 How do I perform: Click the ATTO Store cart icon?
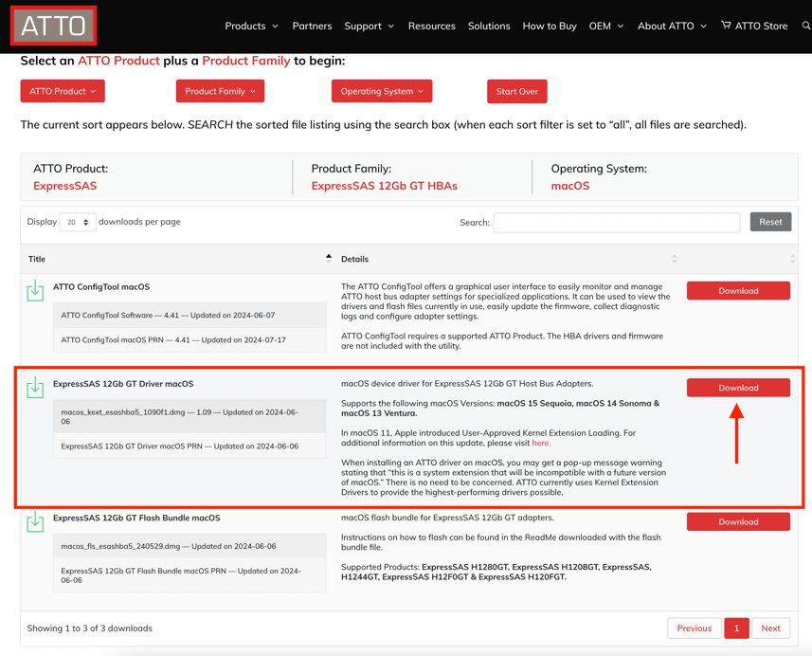pos(726,26)
